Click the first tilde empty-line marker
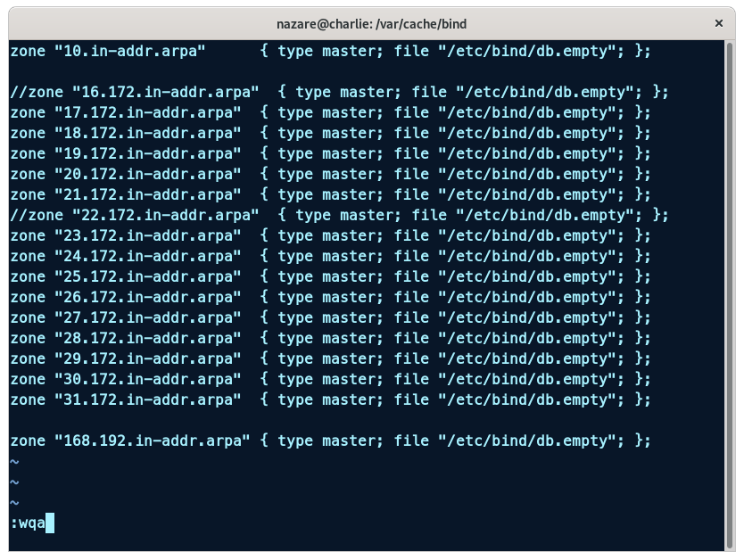The width and height of the screenshot is (744, 560). click(x=14, y=462)
